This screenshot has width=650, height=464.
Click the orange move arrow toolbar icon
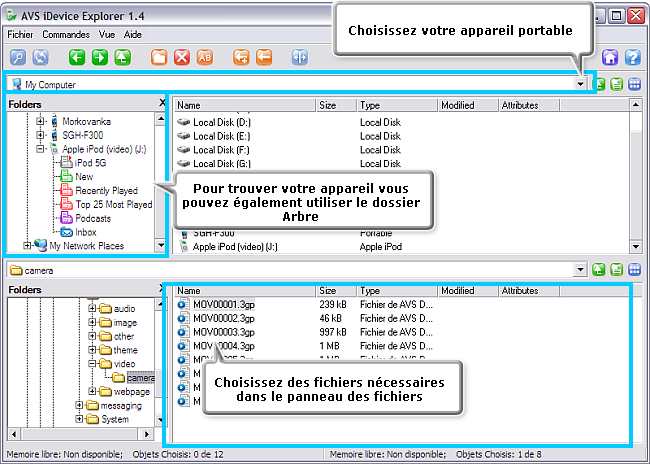264,57
